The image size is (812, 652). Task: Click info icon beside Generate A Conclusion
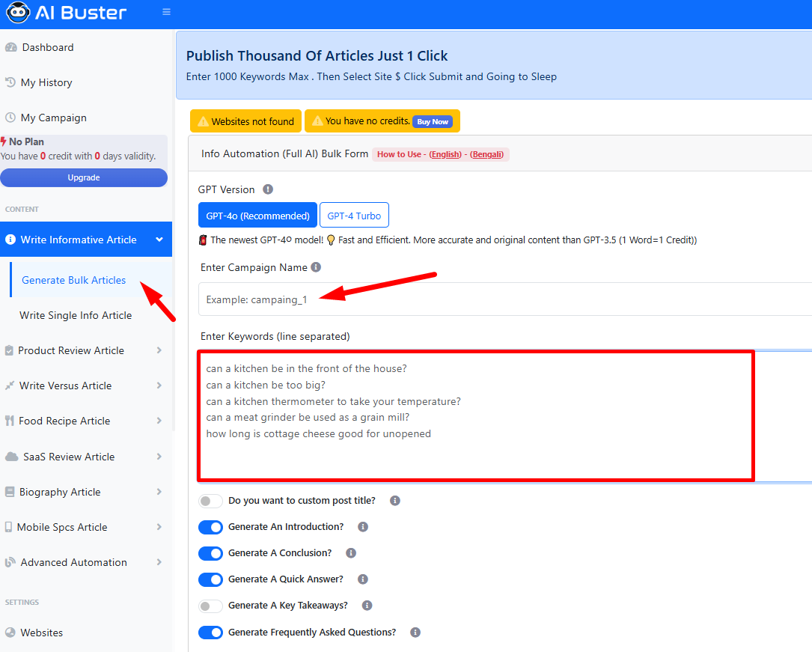point(351,553)
